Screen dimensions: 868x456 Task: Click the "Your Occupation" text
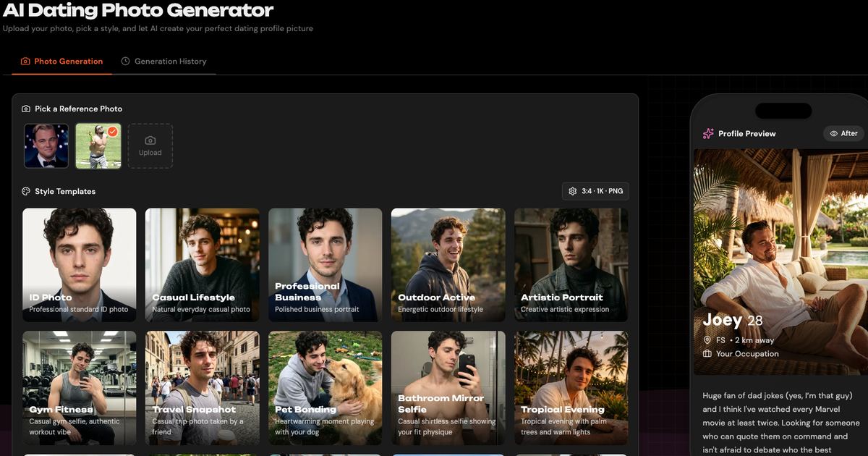click(747, 354)
